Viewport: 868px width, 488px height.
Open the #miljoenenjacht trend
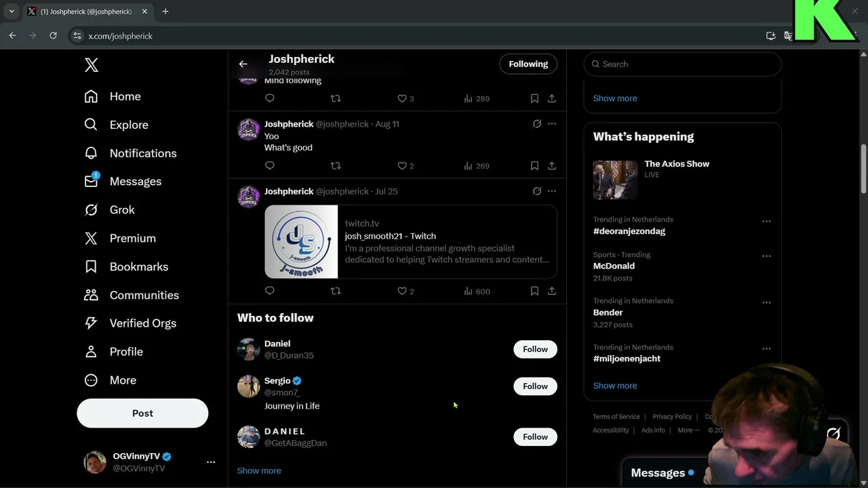(627, 359)
